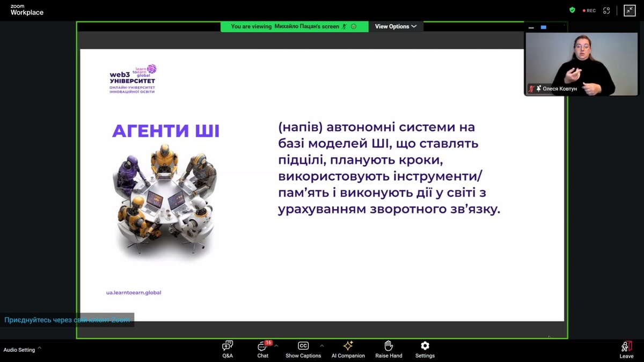
Task: Toggle Show Captions on
Action: click(303, 349)
